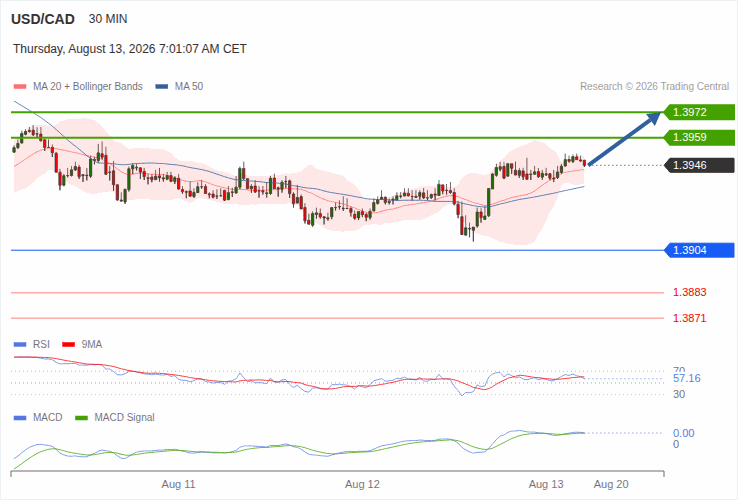Click the 1.3871 support level label
Image resolution: width=738 pixels, height=500 pixels.
(x=690, y=318)
